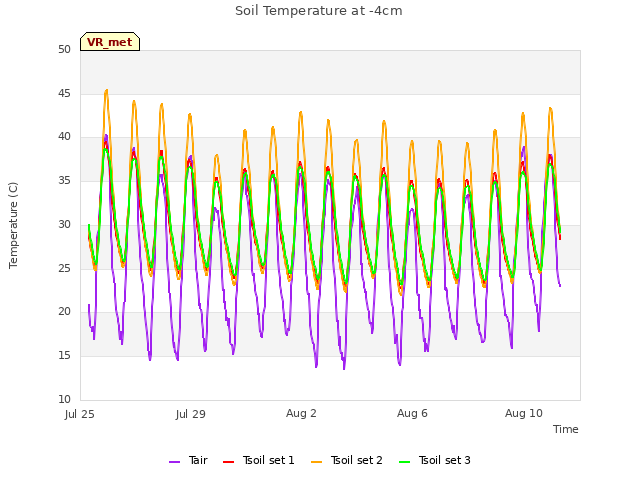The height and width of the screenshot is (480, 640).
Task: Click the highest orange Tsoil set 2 peak
Action: tap(107, 91)
